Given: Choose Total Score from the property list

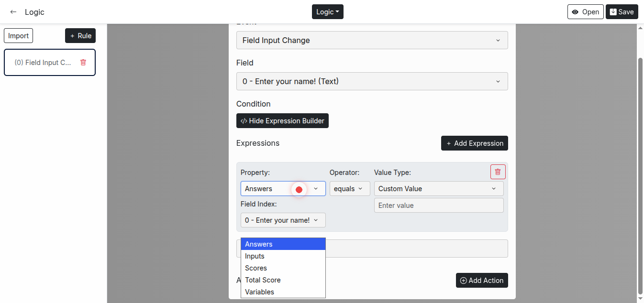Looking at the screenshot, I should (x=263, y=280).
